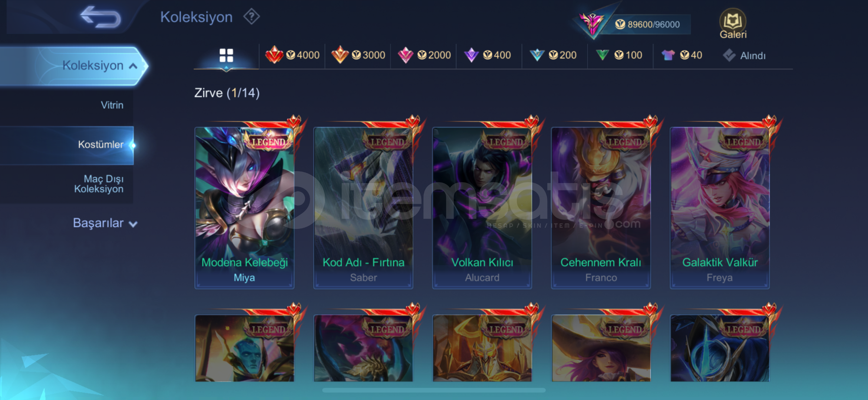868x400 pixels.
Task: Open the Galeri book icon
Action: coord(733,24)
